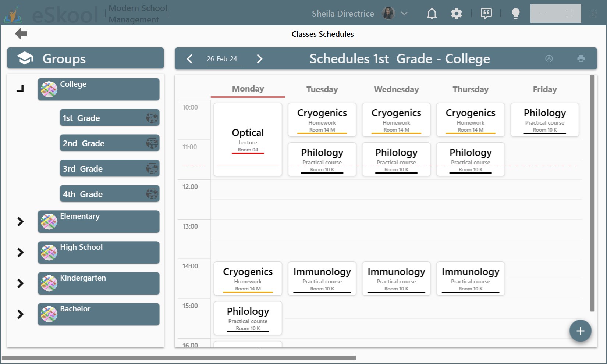The height and width of the screenshot is (364, 607).
Task: Click the back arrow to leave Classes Schedules
Action: tap(21, 33)
